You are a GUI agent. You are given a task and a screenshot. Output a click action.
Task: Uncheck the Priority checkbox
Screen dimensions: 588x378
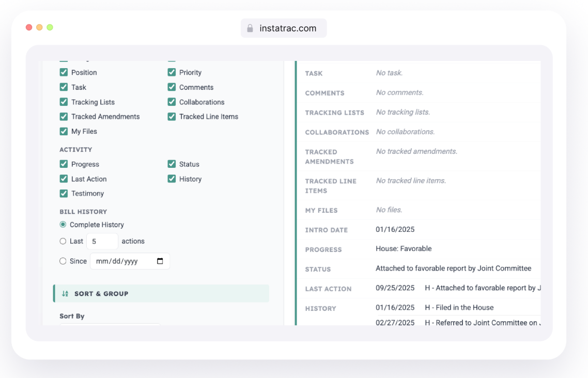coord(172,72)
